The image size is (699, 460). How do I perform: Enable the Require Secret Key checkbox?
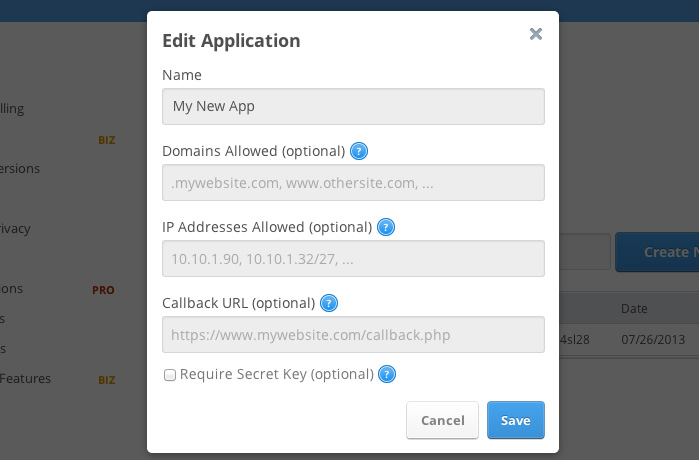(170, 375)
